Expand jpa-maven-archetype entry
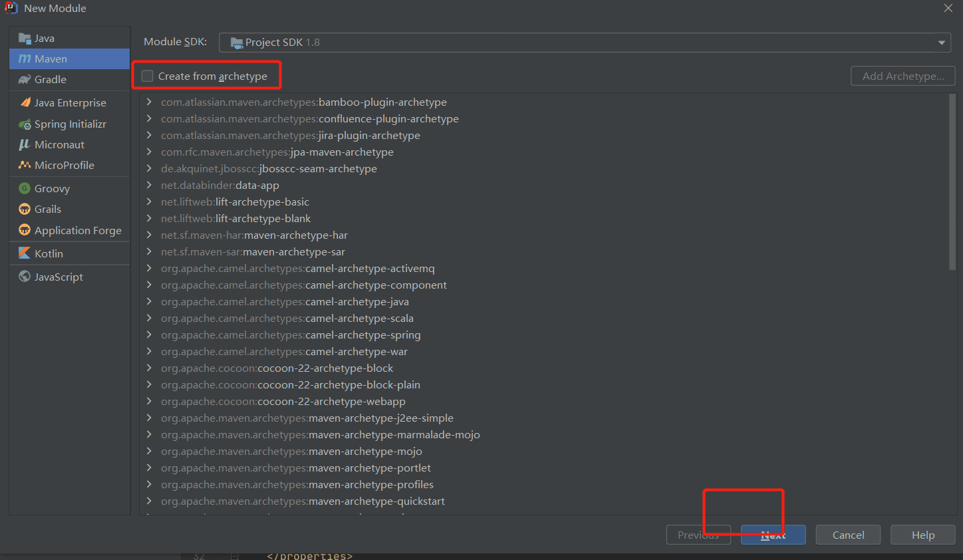Viewport: 963px width, 560px height. coord(149,152)
